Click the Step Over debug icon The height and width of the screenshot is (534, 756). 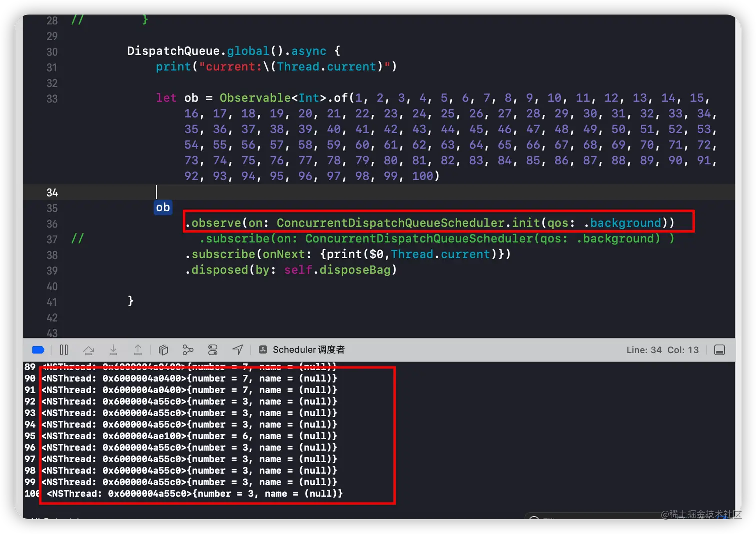pyautogui.click(x=89, y=350)
